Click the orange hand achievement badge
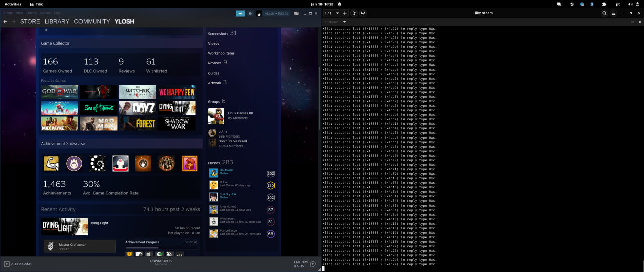Viewport: 644px width, 272px height. pos(143,163)
